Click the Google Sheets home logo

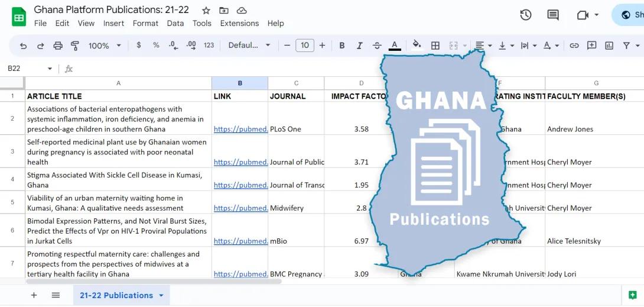tap(19, 17)
